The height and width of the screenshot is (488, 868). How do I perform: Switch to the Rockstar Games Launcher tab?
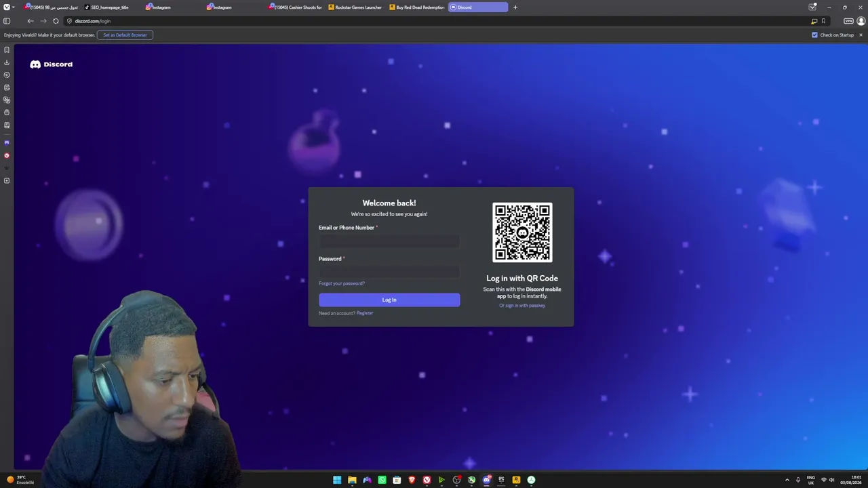355,7
